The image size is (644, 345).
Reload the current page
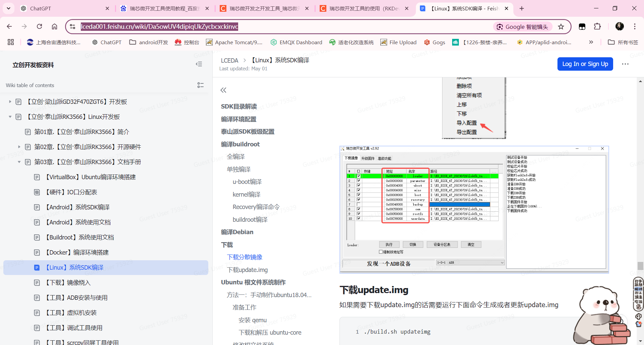pos(39,26)
